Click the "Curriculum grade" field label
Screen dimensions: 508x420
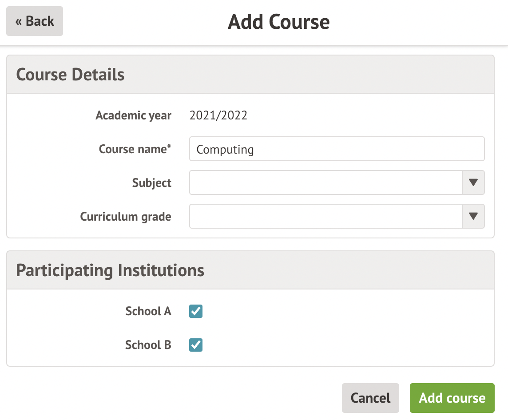[126, 217]
